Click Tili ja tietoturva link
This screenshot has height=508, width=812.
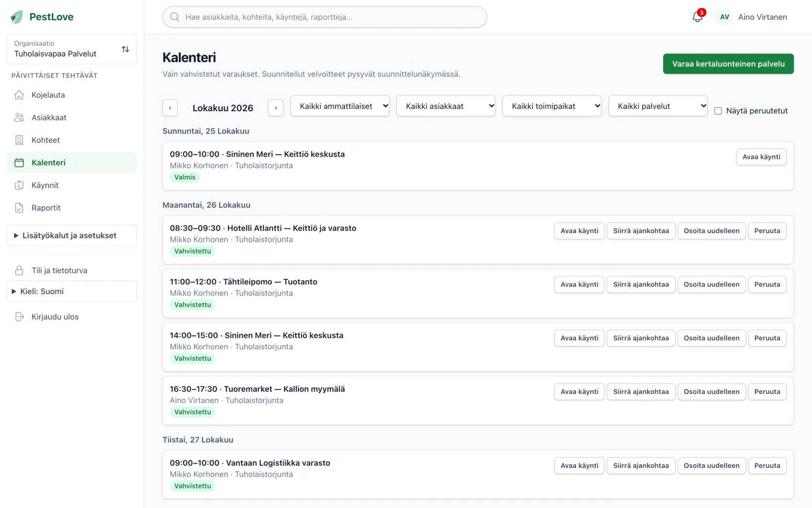tap(72, 270)
